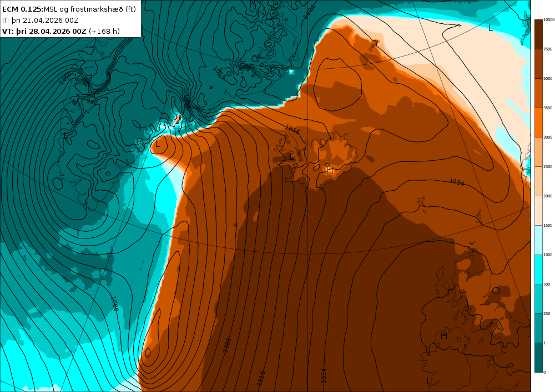Select the 250–500 ft turquoise legend swatch
The image size is (555, 392).
click(538, 298)
